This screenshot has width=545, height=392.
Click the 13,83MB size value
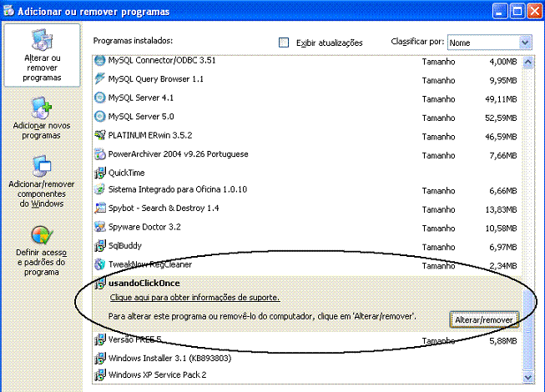(x=501, y=209)
